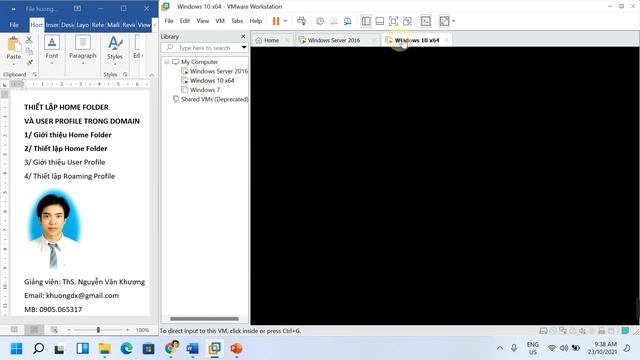Switch VMware to Unity mode
Image resolution: width=640 pixels, height=360 pixels.
407,21
